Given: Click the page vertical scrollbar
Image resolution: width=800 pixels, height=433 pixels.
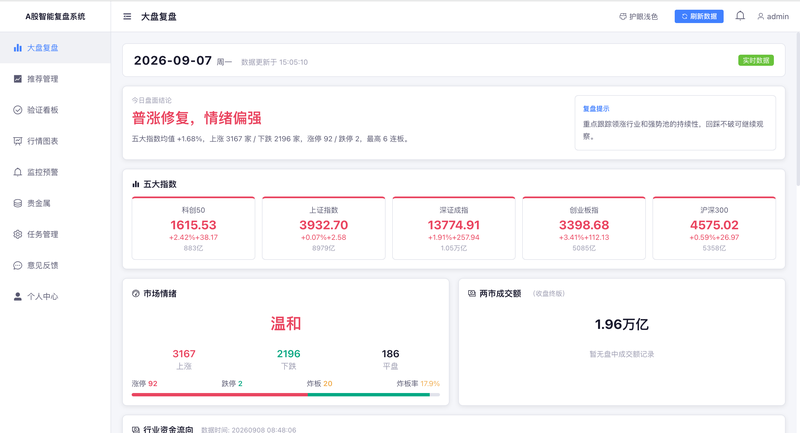Looking at the screenshot, I should pos(798,108).
